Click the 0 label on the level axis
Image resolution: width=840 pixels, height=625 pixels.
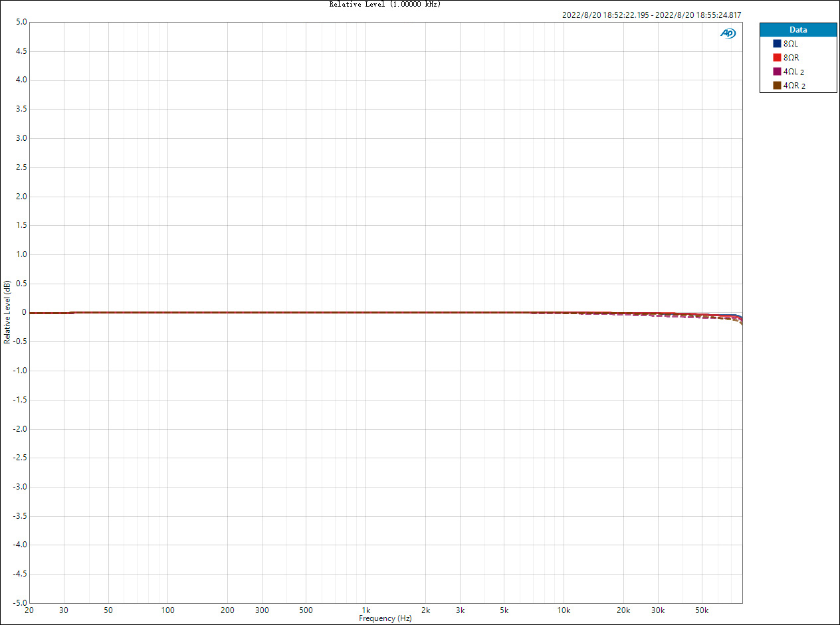[x=24, y=312]
